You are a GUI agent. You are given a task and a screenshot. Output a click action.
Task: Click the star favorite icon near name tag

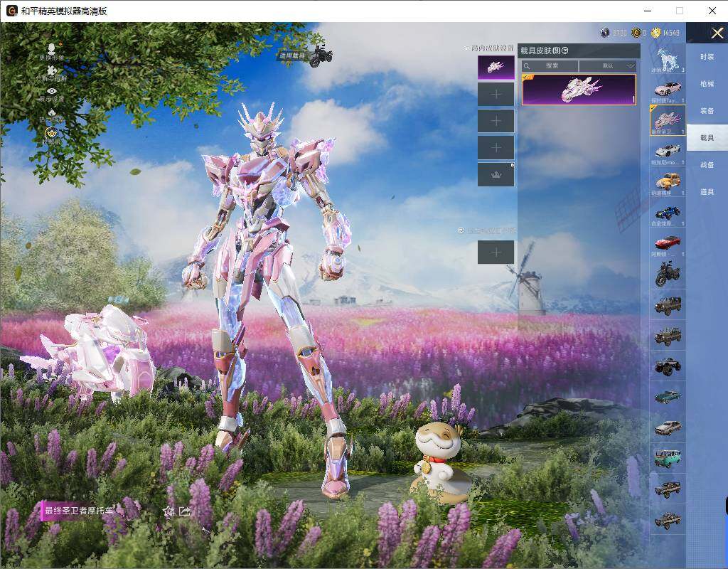tap(168, 511)
